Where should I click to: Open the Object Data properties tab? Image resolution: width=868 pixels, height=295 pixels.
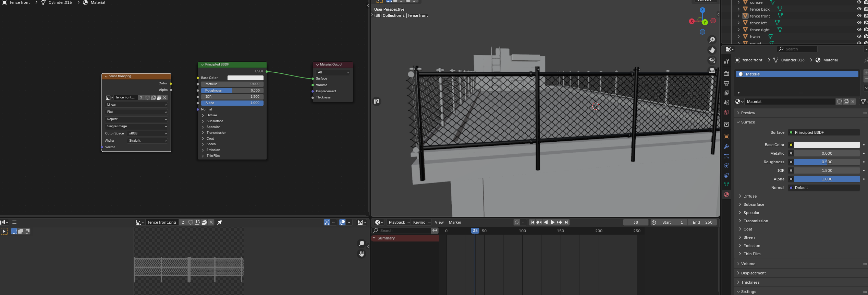pos(726,185)
